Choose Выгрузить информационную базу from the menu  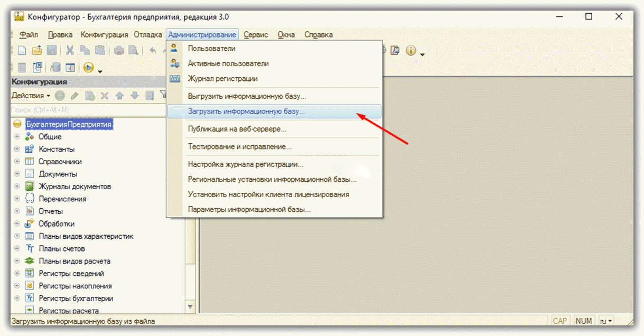[247, 96]
